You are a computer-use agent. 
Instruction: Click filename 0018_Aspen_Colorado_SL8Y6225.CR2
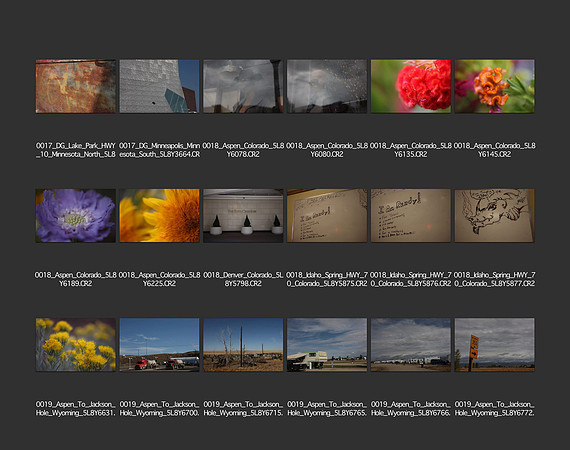click(x=160, y=279)
